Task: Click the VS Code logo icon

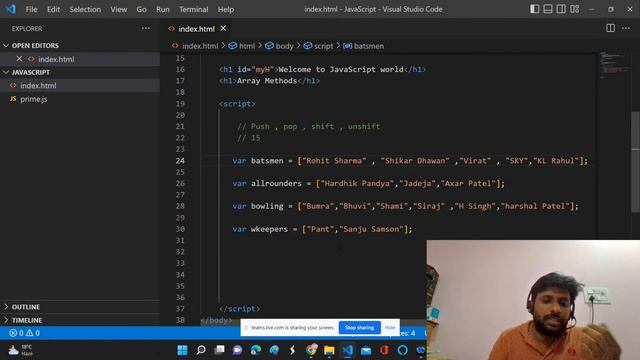Action: pos(10,9)
